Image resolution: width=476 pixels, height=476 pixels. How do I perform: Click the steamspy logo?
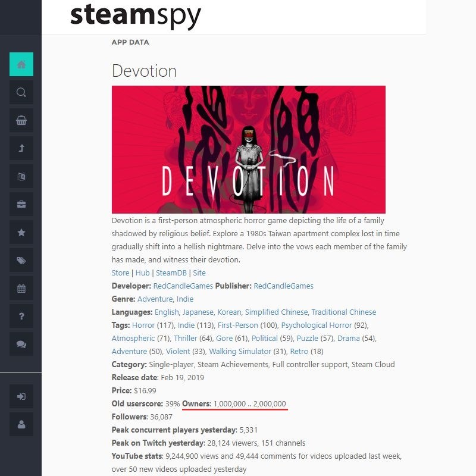(x=136, y=16)
